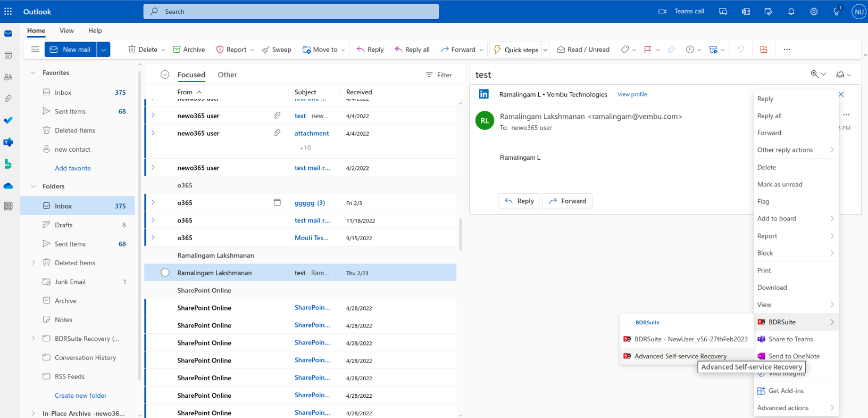Click the Undo icon in the toolbar
Screen dimensions: 868x418
740,50
